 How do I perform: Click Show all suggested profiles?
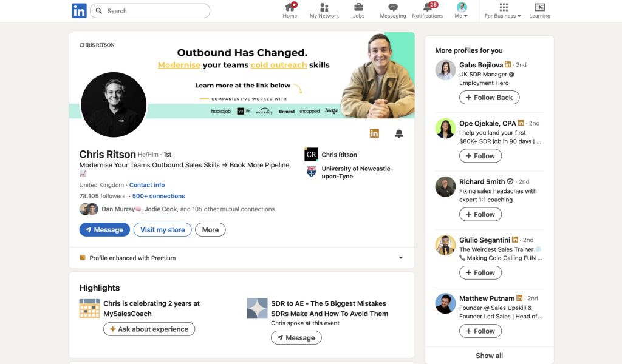click(489, 356)
